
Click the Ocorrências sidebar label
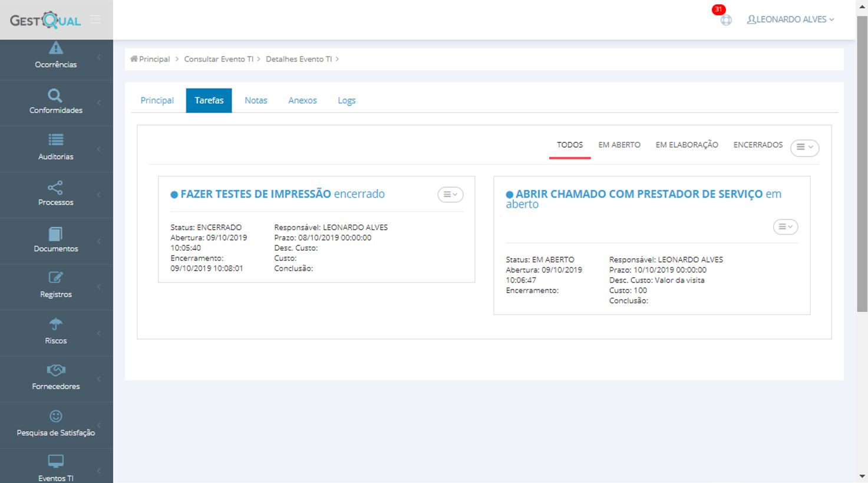coord(55,64)
